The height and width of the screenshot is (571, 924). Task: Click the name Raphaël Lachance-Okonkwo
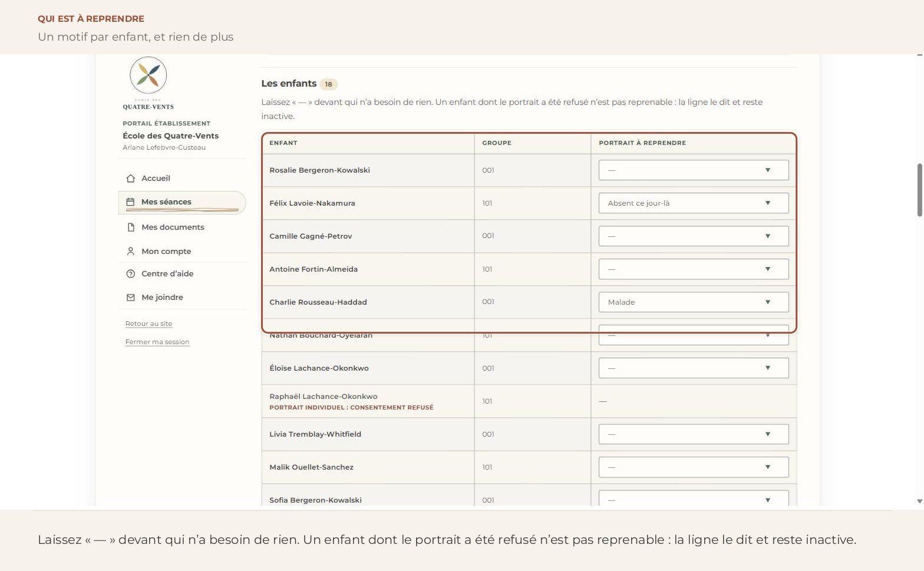324,397
